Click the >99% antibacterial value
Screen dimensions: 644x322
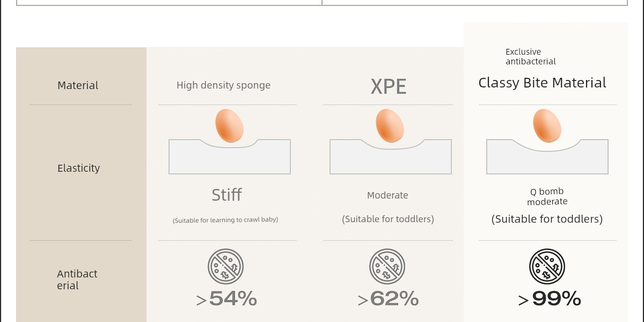550,299
